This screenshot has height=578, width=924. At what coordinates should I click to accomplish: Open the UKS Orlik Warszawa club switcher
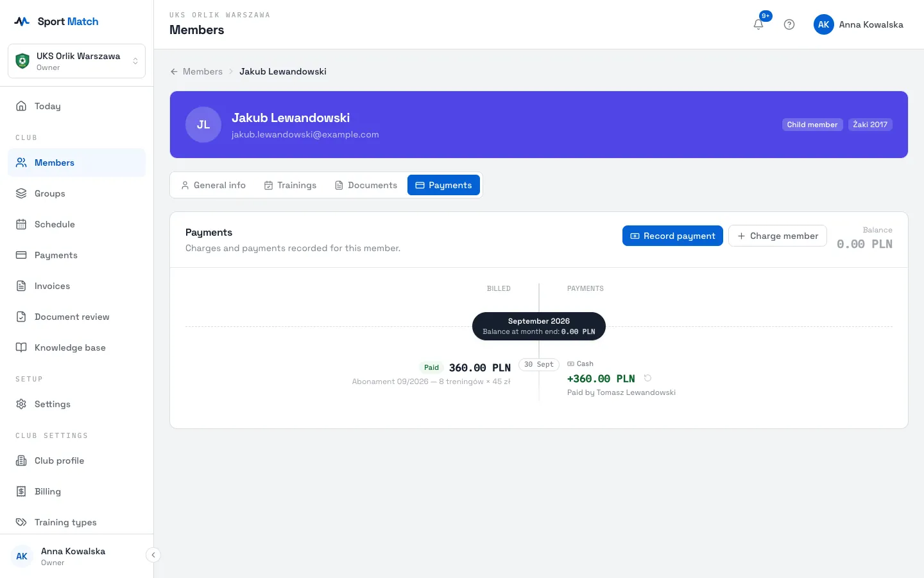[x=76, y=61]
